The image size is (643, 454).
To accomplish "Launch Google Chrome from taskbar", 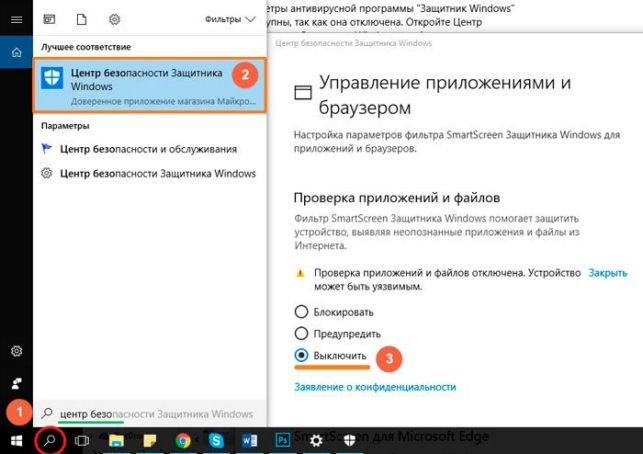I will (x=183, y=441).
